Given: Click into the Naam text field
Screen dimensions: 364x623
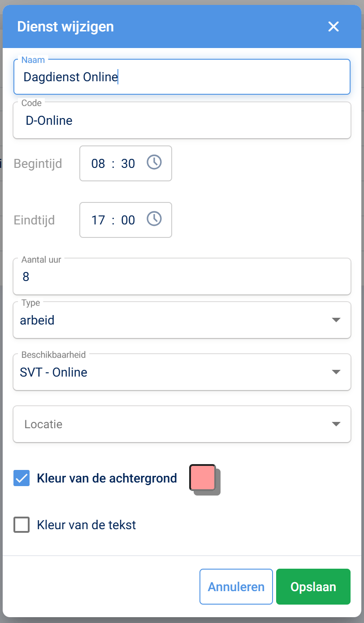Looking at the screenshot, I should pyautogui.click(x=182, y=77).
